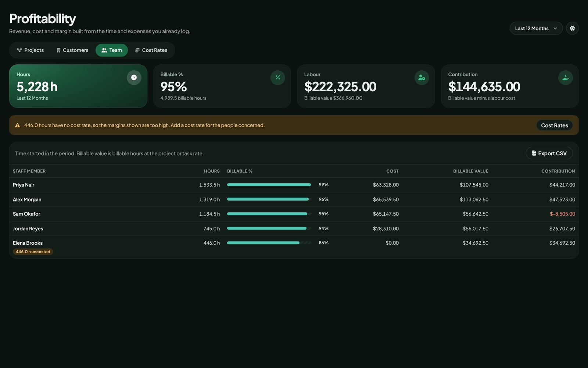This screenshot has width=588, height=368.
Task: Click the clock icon in Hours card
Action: (x=134, y=78)
